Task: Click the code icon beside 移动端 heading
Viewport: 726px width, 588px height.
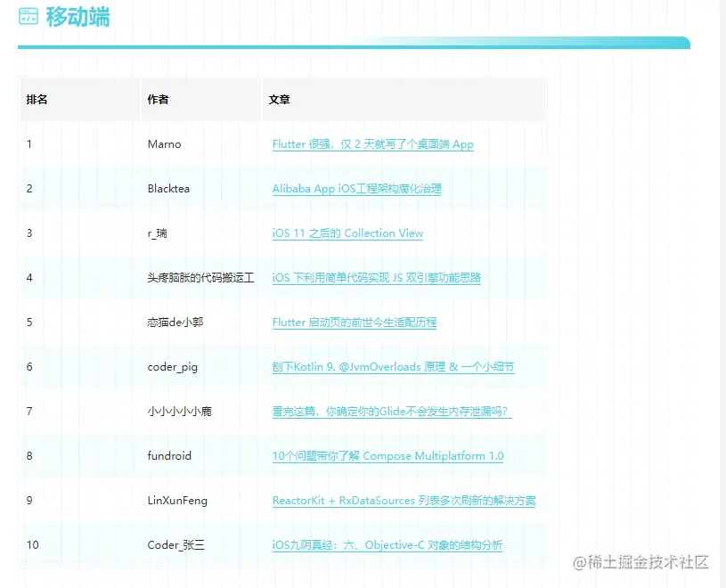Action: [x=29, y=16]
